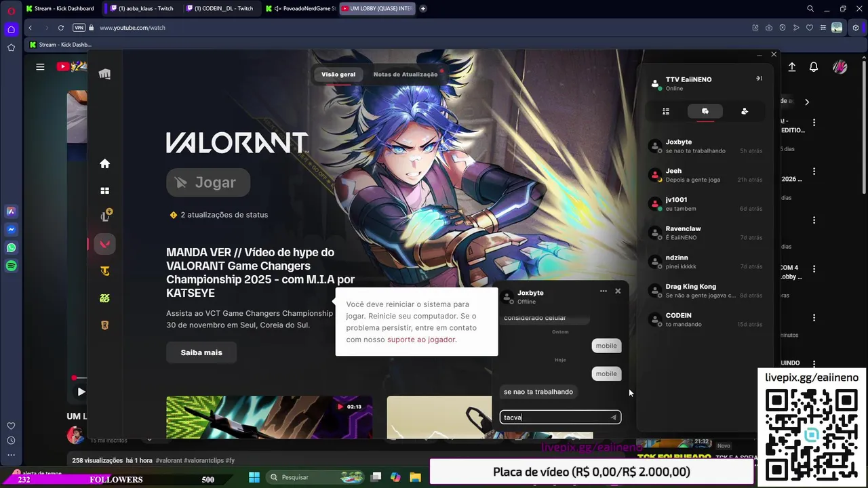This screenshot has height=488, width=868.
Task: Open the video thumbnail with 02:13 duration
Action: coord(269,417)
